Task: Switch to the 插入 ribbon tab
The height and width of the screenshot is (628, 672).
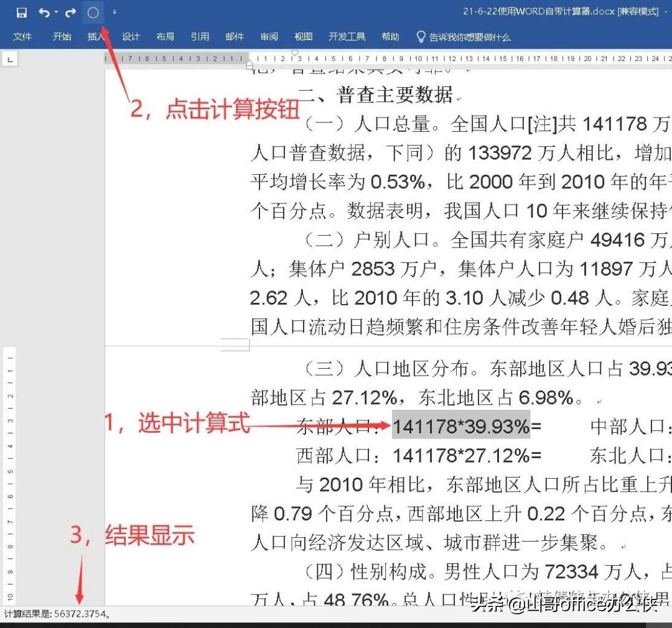Action: point(96,37)
